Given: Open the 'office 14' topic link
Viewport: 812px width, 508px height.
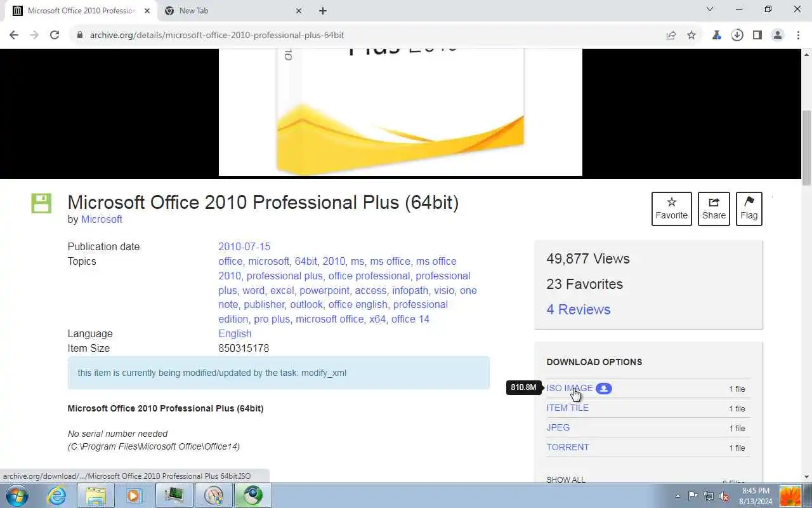Looking at the screenshot, I should tap(410, 319).
